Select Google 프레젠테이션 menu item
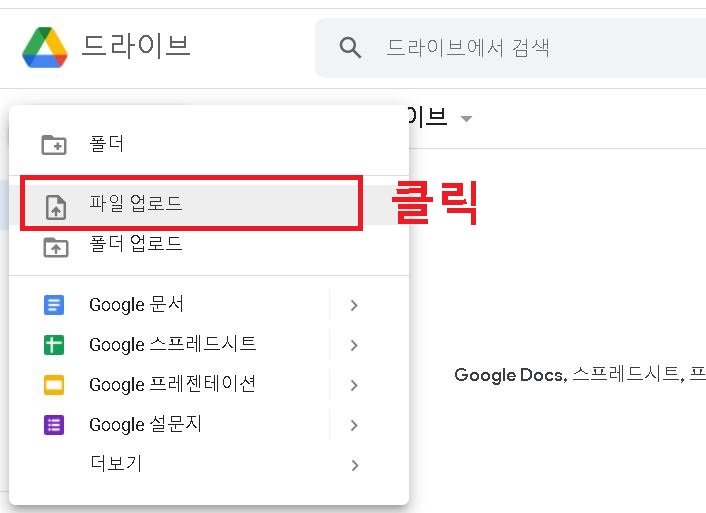The height and width of the screenshot is (513, 706). click(209, 385)
